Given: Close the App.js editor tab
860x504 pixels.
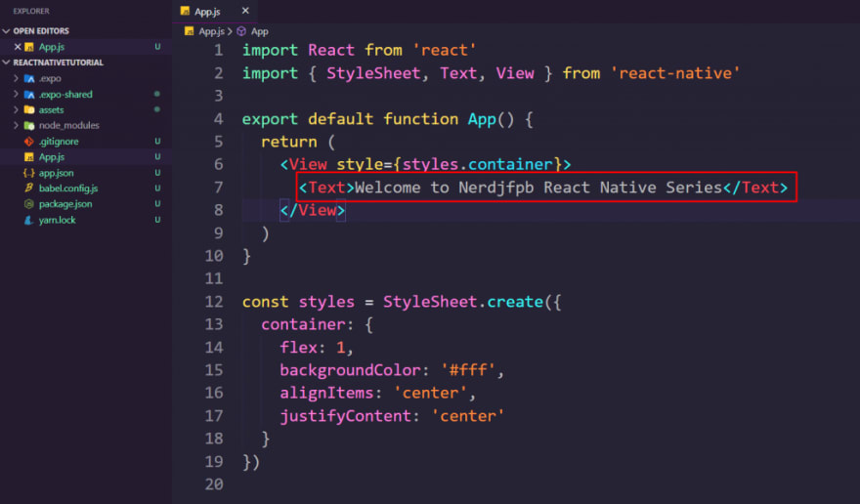Looking at the screenshot, I should tap(245, 11).
